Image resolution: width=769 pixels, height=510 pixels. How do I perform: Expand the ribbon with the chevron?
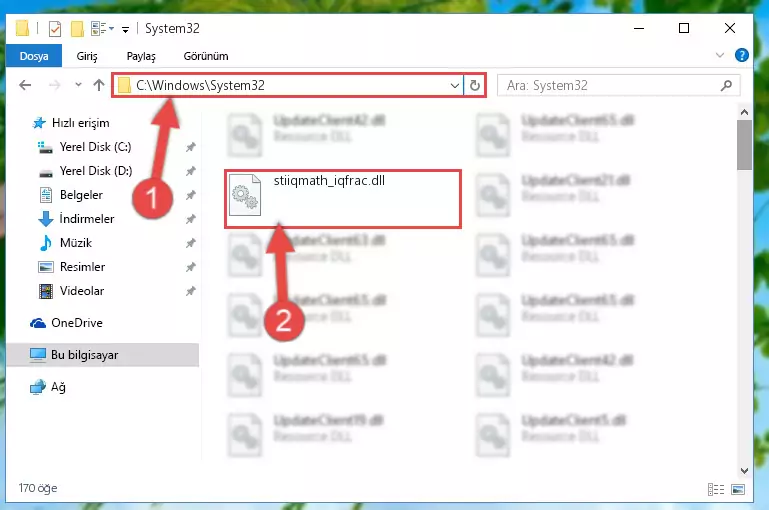719,55
